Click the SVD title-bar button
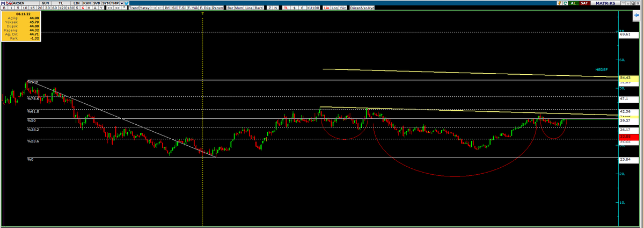Viewport: 644px width, 228px height. coord(97,3)
